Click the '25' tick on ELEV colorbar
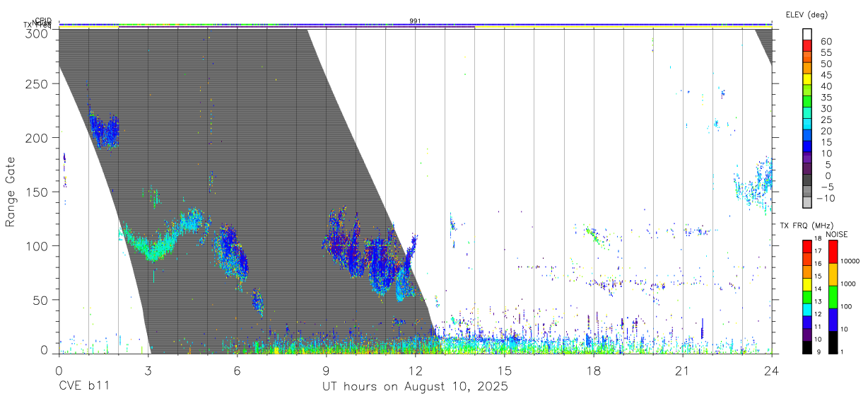The height and width of the screenshot is (401, 868). click(x=826, y=120)
